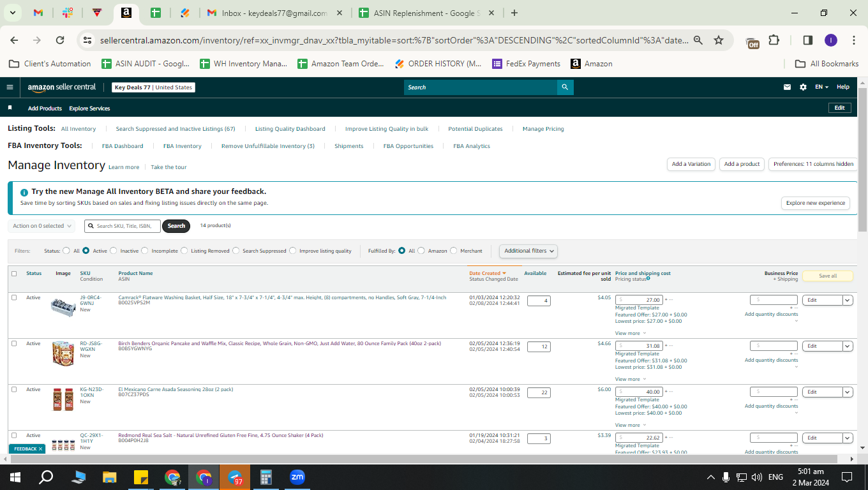This screenshot has height=490, width=868.
Task: Open the Chrome three-dot menu
Action: coord(854,40)
